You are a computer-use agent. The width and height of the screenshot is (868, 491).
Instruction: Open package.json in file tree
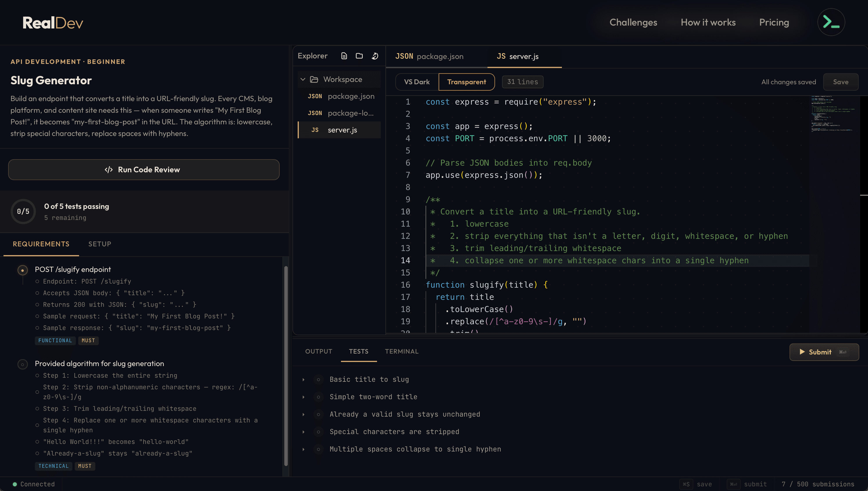[339, 96]
